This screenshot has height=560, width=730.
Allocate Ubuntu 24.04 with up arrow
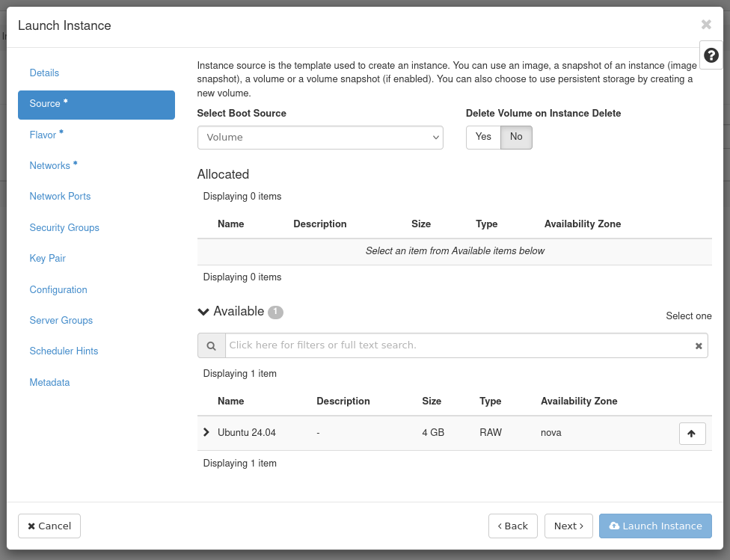click(x=692, y=434)
